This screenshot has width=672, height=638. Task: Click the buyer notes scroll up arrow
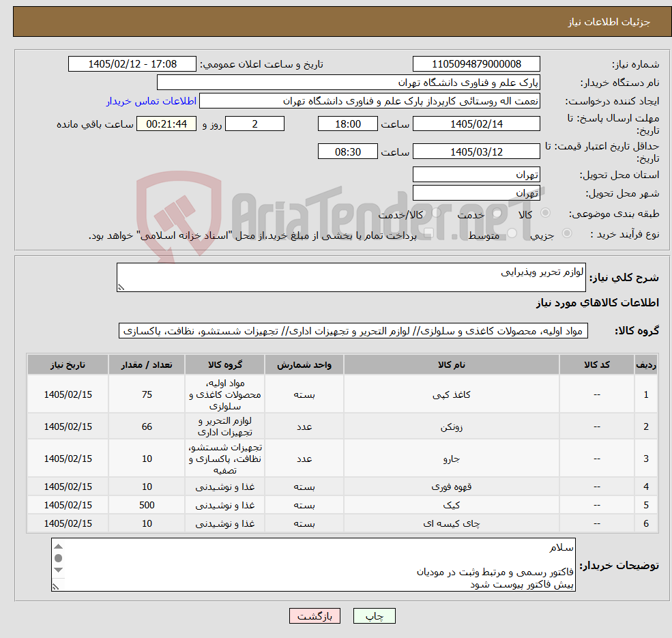tap(59, 547)
